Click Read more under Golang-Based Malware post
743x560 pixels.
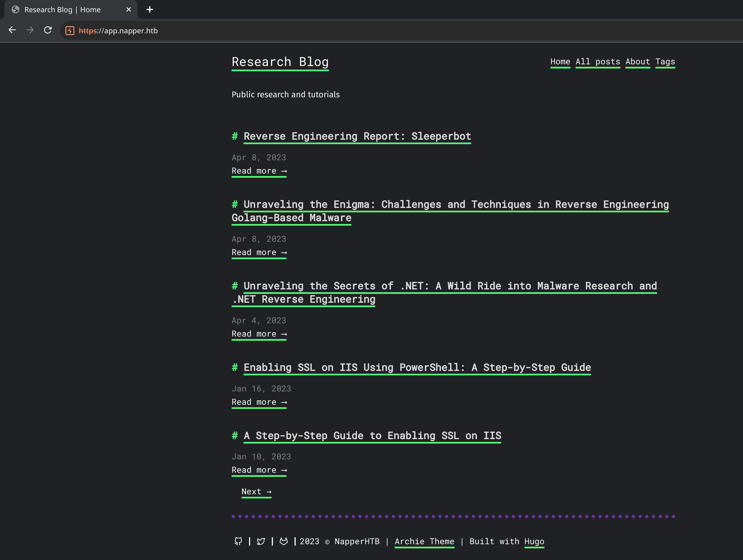point(259,253)
